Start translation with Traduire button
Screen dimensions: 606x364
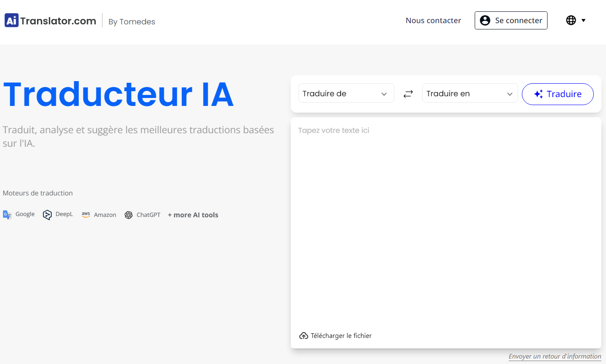tap(558, 94)
